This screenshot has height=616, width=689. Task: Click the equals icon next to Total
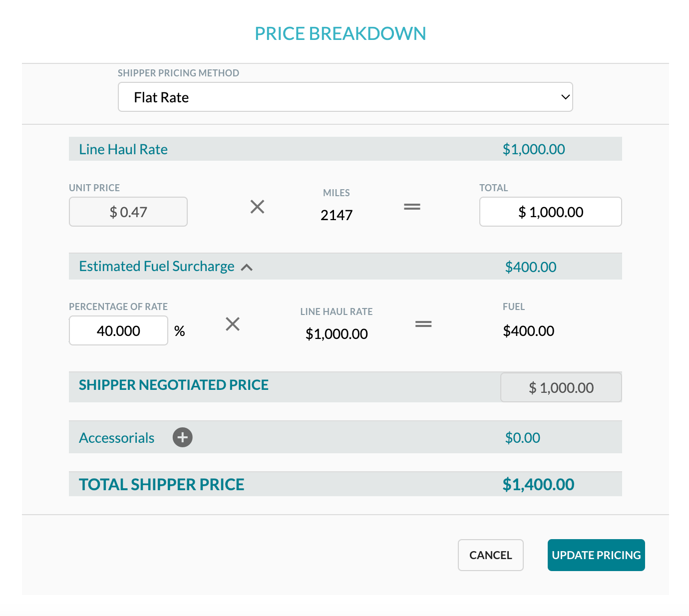tap(412, 207)
